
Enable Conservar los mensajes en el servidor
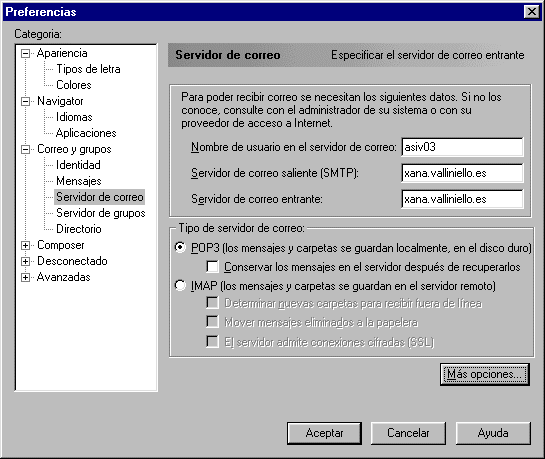(212, 267)
